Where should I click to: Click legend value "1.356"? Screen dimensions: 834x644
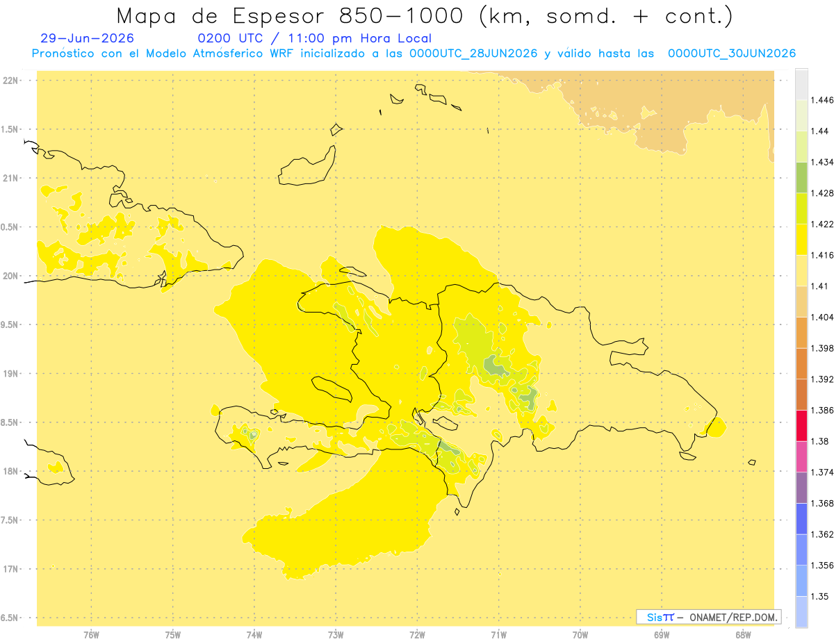point(822,565)
